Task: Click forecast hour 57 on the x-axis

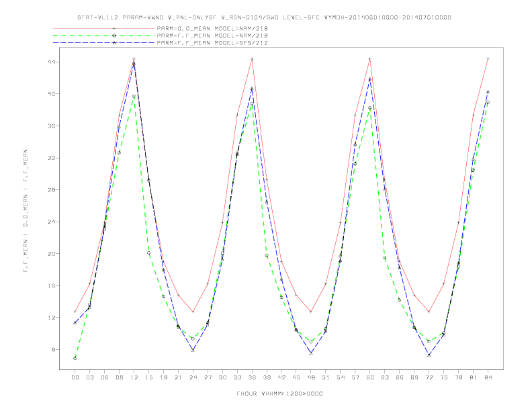Action: tap(355, 377)
